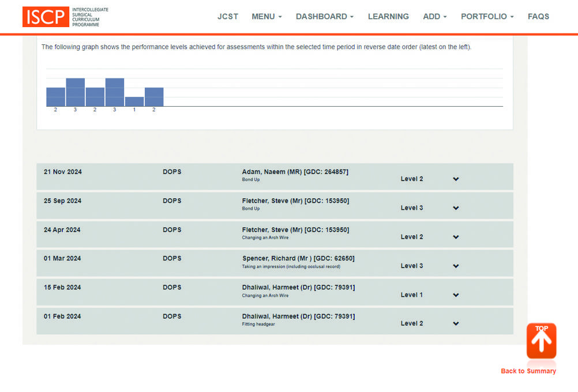Screen dimensions: 578x392
Task: Click the first level 2 bar in graph
Action: coord(55,97)
